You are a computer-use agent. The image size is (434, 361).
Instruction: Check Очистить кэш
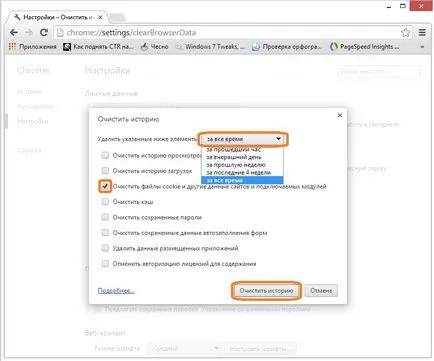pos(105,202)
